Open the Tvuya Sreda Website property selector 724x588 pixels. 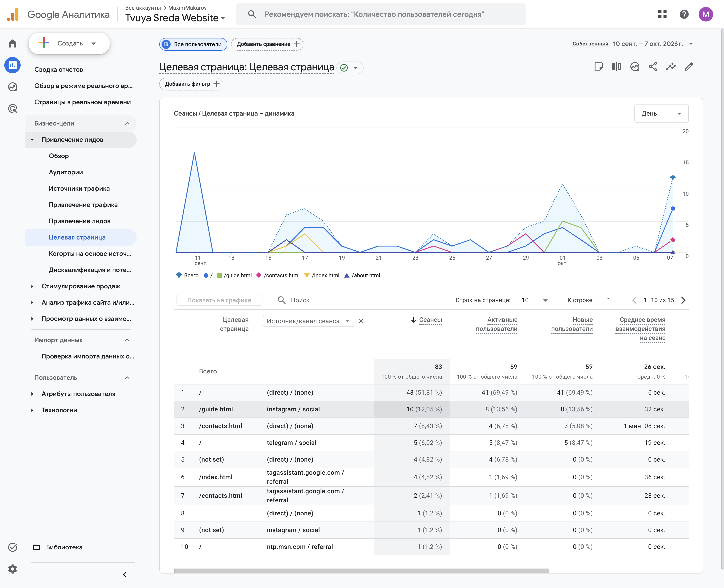[x=175, y=18]
